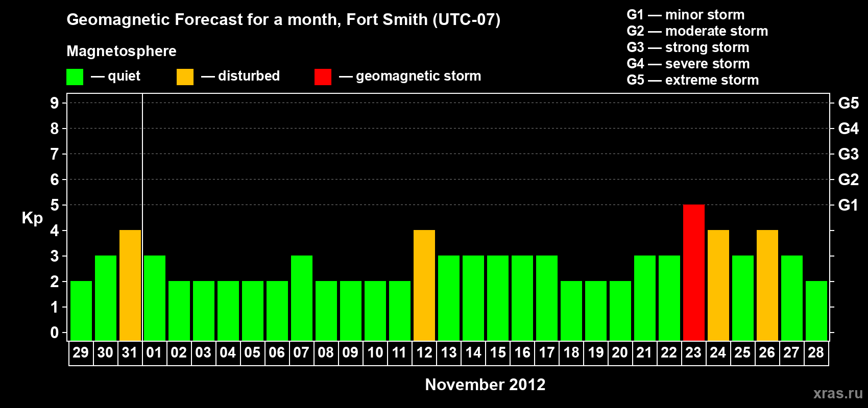This screenshot has height=408, width=868.
Task: Click the G2 label on right axis
Action: (x=849, y=180)
